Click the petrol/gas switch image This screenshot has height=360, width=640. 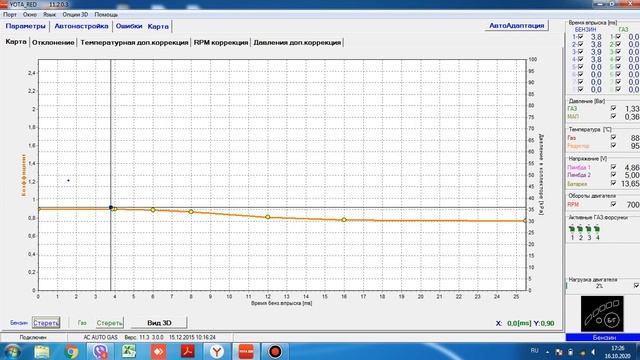click(x=602, y=313)
